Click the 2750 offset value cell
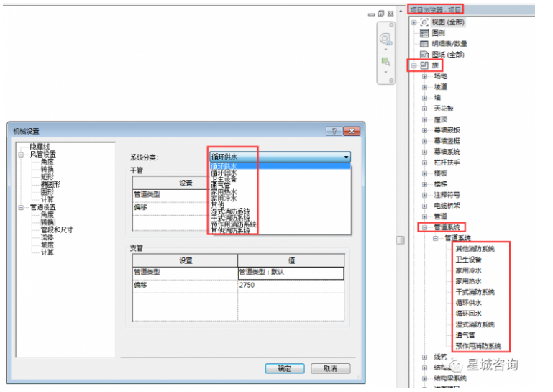This screenshot has height=392, width=553. 291,286
